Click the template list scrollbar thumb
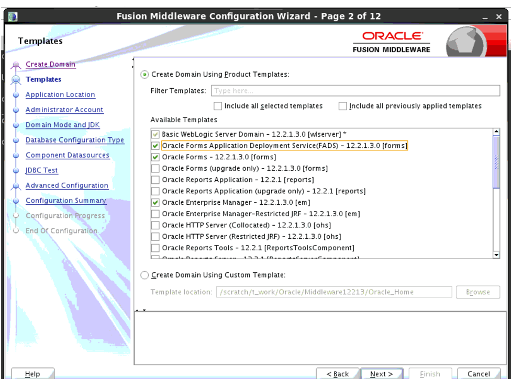The image size is (512, 384). coord(496,162)
